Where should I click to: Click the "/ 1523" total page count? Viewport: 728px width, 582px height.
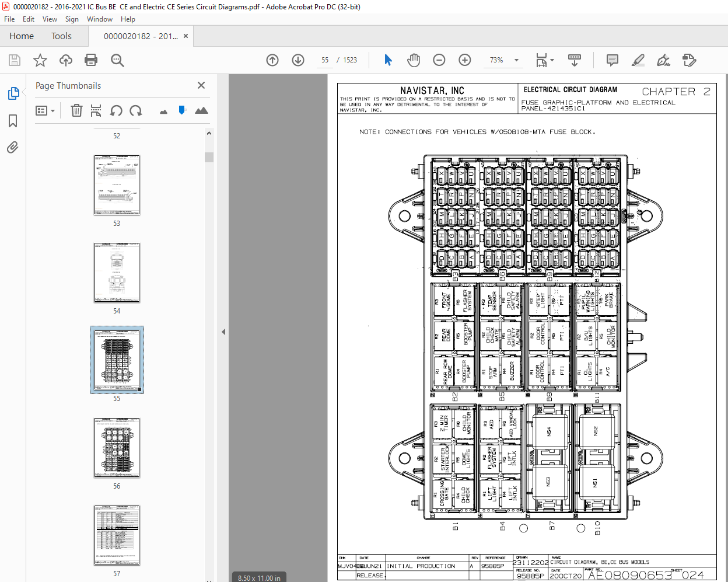coord(347,60)
